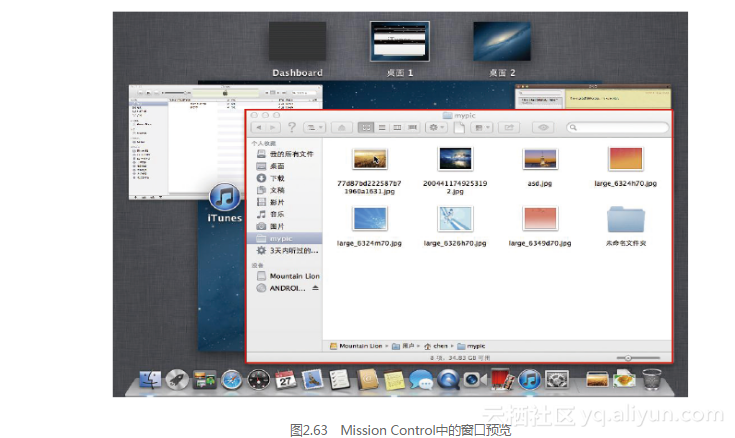735x438 pixels.
Task: Click mypic in path bar
Action: [x=472, y=346]
